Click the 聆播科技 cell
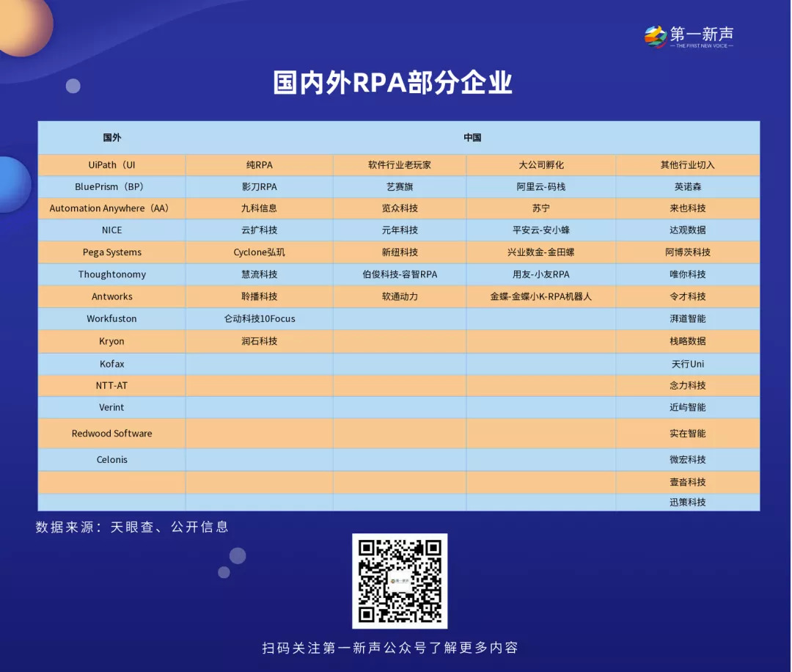The height and width of the screenshot is (672, 792). (259, 296)
